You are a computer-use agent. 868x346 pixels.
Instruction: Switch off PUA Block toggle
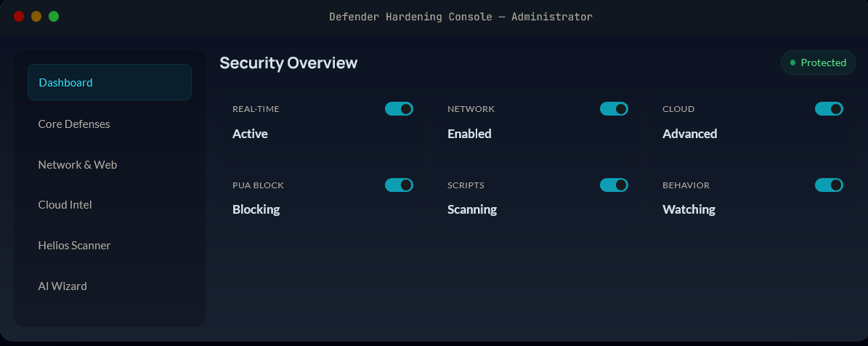coord(399,185)
